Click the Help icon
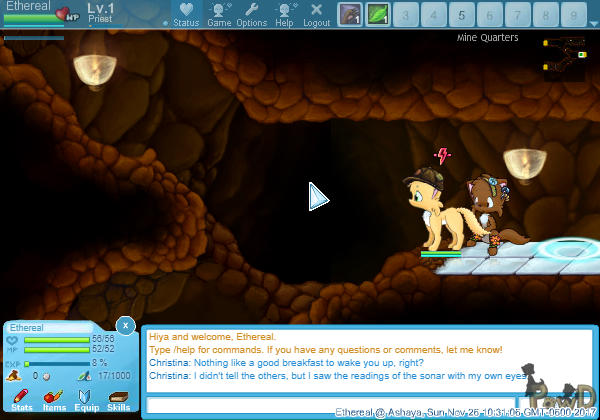The image size is (600, 420). pos(285,14)
